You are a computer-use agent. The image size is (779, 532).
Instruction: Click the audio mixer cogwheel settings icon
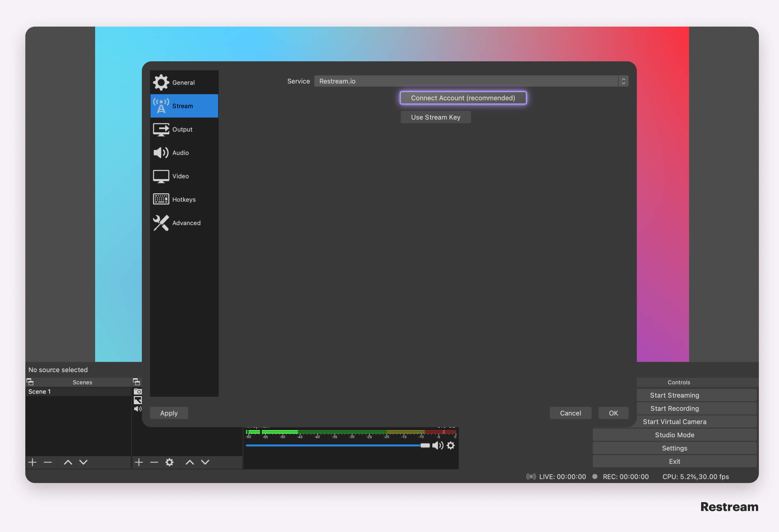tap(451, 444)
